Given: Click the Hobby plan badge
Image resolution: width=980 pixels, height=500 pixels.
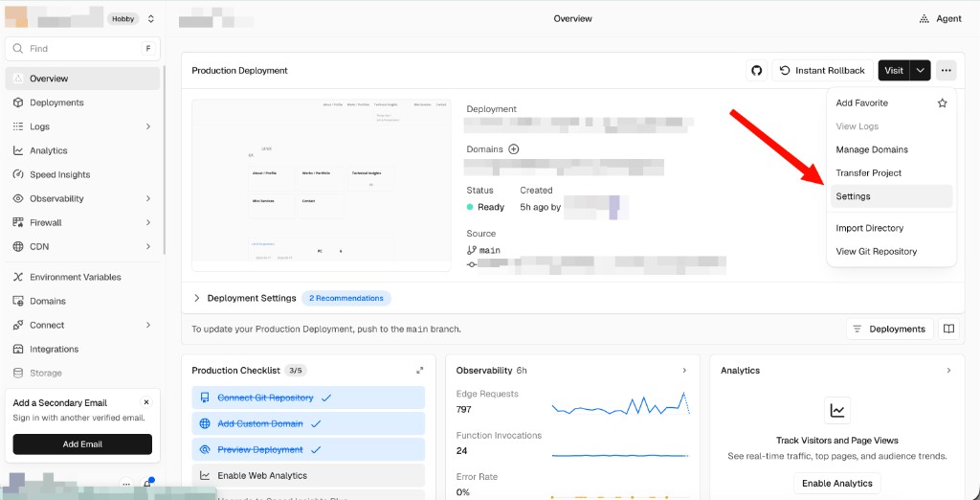Looking at the screenshot, I should click(123, 19).
